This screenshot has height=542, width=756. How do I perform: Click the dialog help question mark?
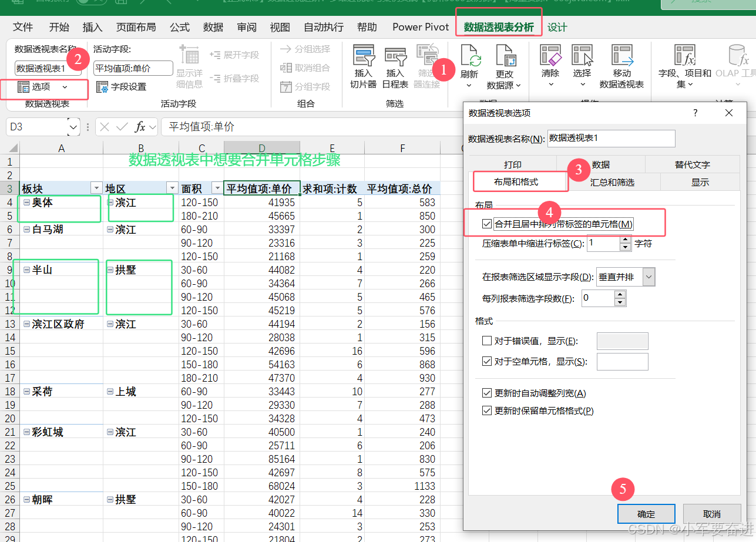(695, 113)
